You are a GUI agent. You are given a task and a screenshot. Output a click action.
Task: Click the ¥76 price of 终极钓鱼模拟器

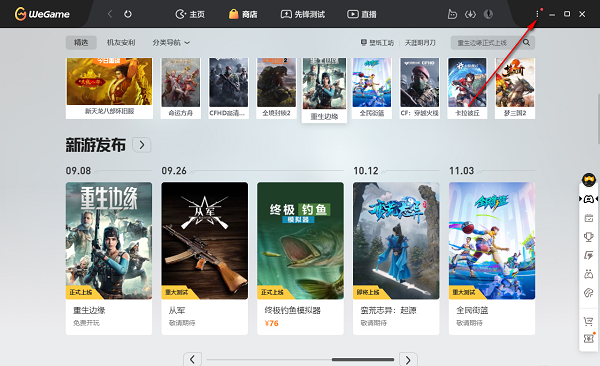(x=272, y=323)
